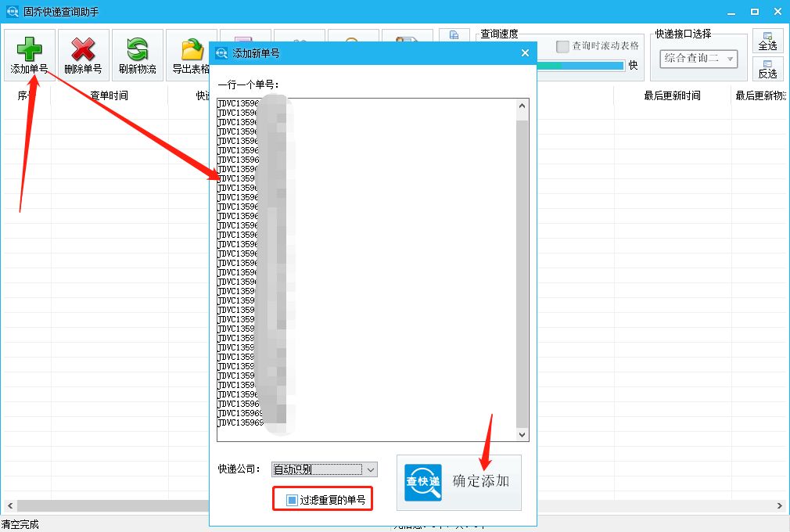Viewport: 790px width, 532px height.
Task: Click the 全选 select-all icon button
Action: (767, 41)
